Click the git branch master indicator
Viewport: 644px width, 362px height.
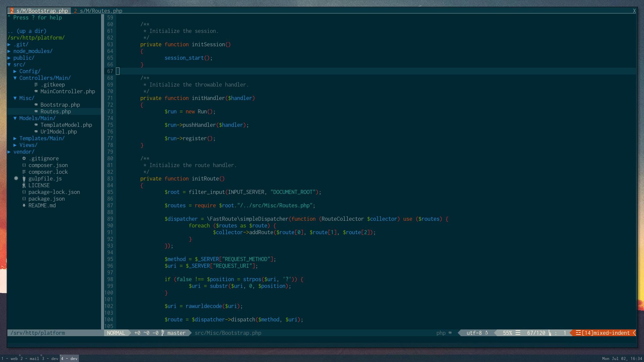(176, 333)
